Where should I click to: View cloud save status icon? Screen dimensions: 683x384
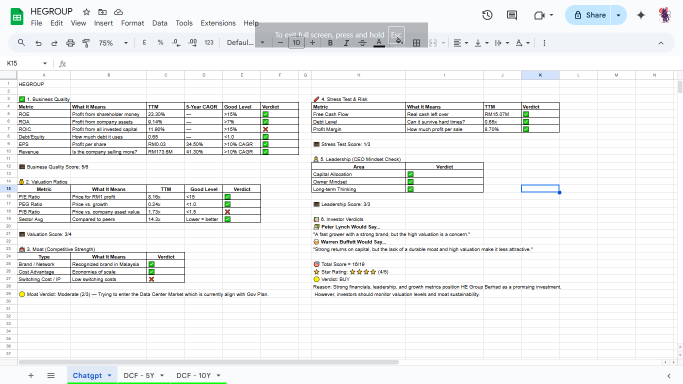point(118,12)
